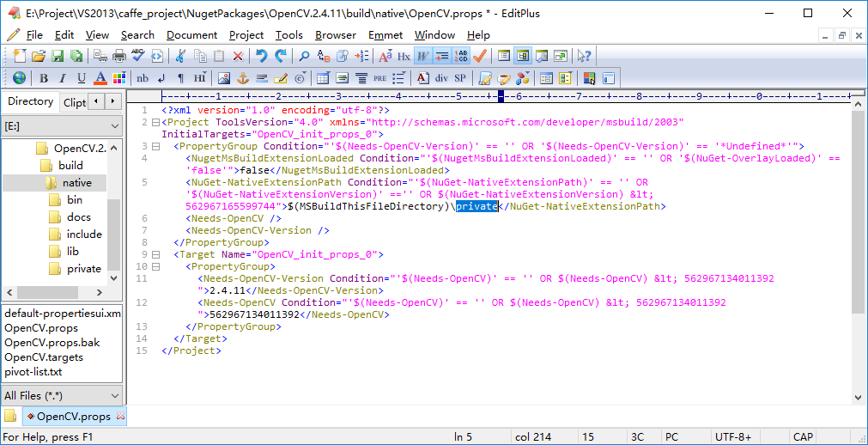The height and width of the screenshot is (445, 868).
Task: Open the File menu
Action: pos(34,35)
